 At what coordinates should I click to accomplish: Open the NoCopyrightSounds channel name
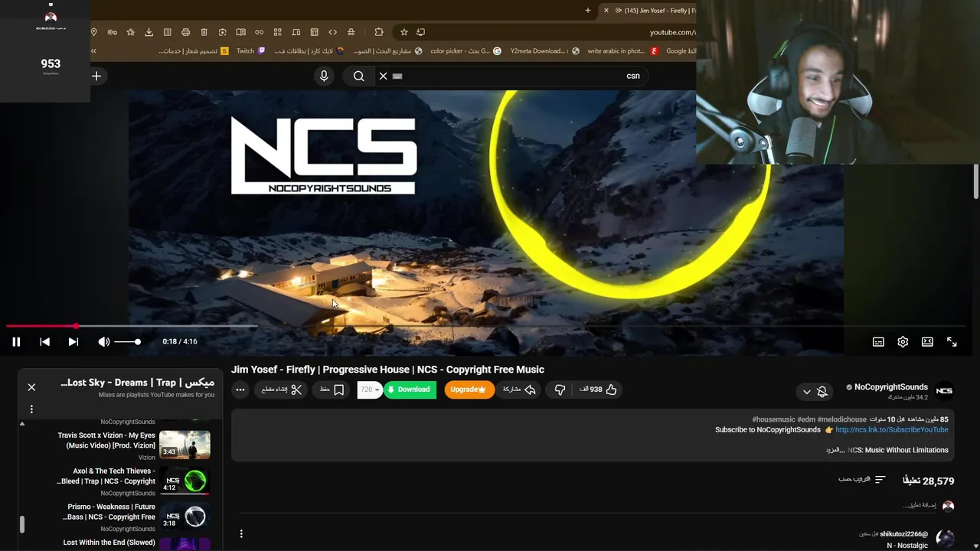coord(890,387)
